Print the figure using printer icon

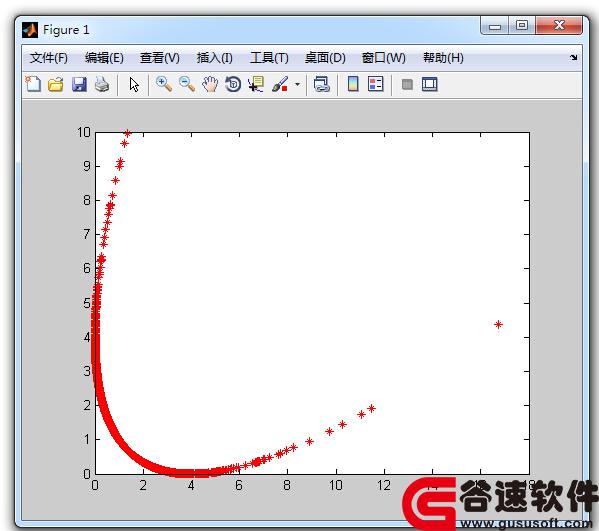(102, 84)
